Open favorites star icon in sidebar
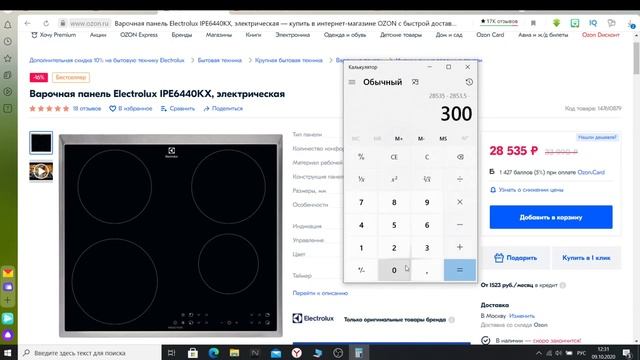Viewport: 640px width, 360px height. (8, 58)
